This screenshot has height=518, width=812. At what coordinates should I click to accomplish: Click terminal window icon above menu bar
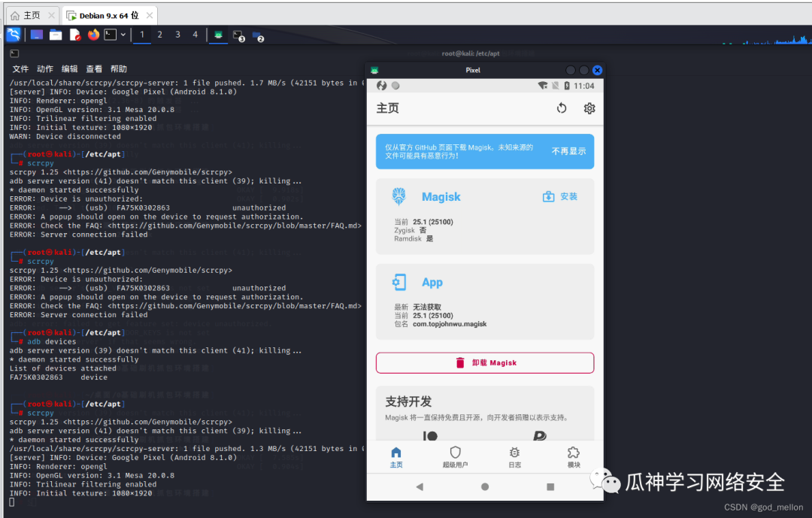click(14, 53)
